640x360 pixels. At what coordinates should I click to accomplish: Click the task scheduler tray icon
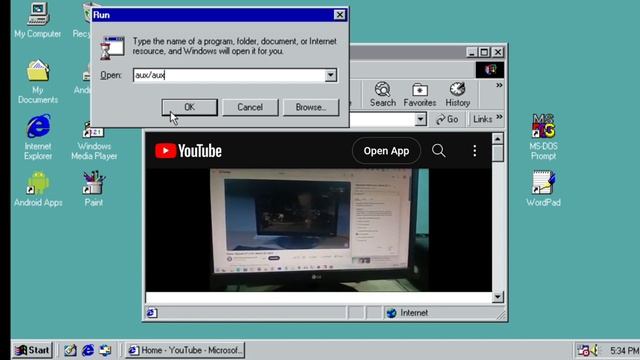(583, 350)
